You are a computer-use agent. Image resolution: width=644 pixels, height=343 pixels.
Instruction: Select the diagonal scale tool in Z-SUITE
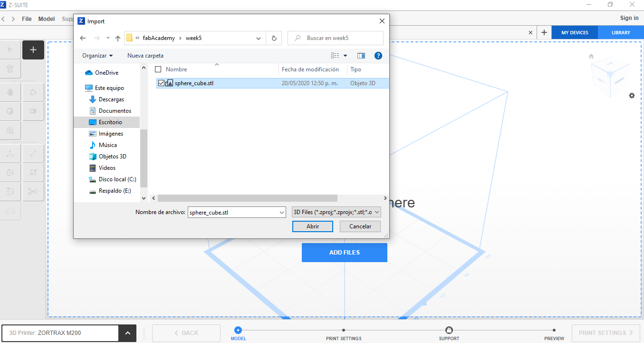point(33,154)
